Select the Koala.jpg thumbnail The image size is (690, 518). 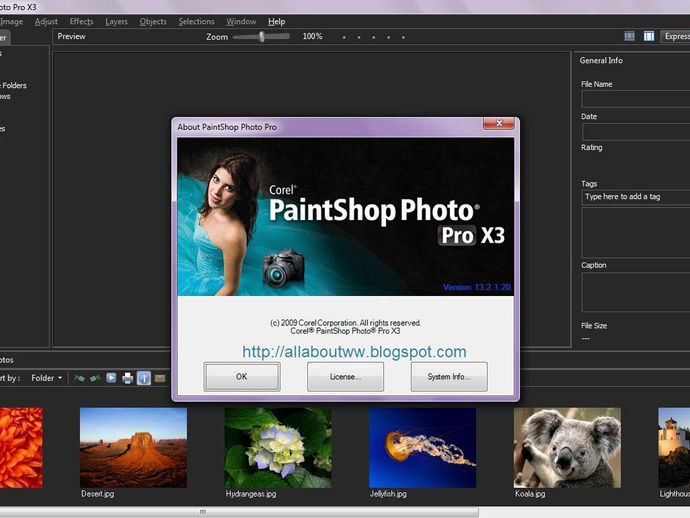pos(567,448)
